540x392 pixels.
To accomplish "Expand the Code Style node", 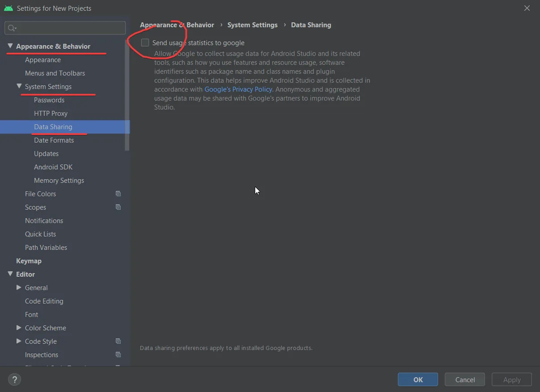I will (19, 341).
